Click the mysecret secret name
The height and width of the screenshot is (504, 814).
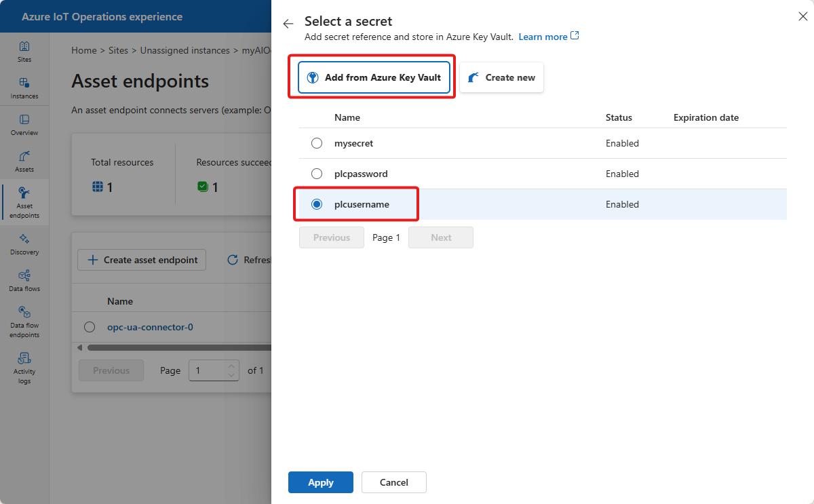coord(353,143)
